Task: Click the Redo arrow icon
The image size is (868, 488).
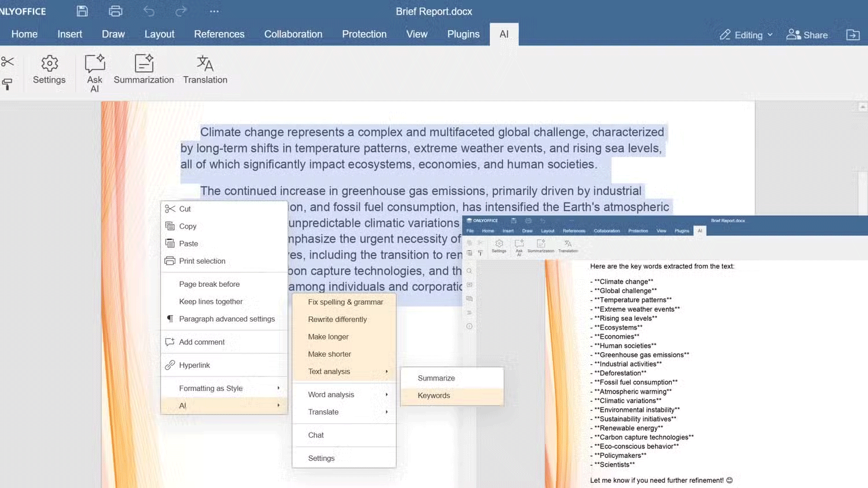Action: click(x=181, y=11)
